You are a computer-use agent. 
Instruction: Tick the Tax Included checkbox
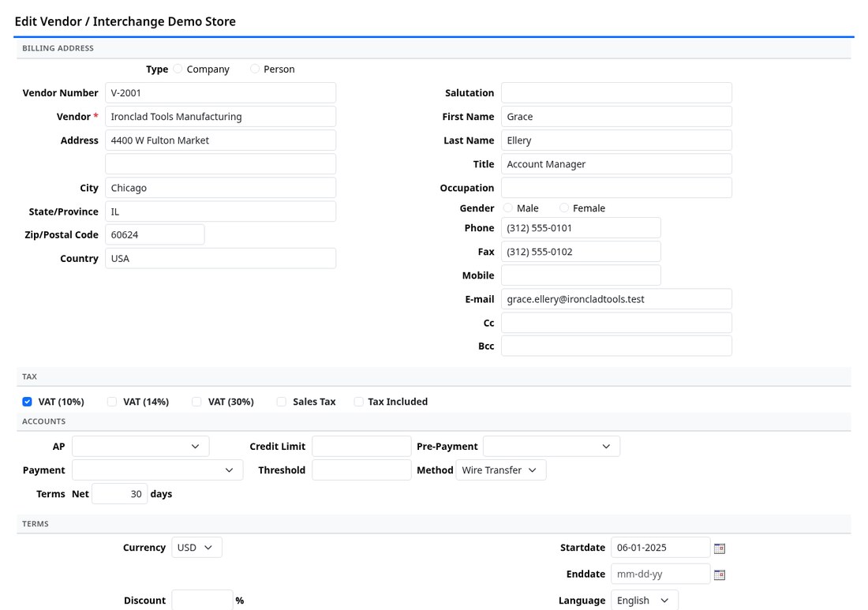pos(359,402)
